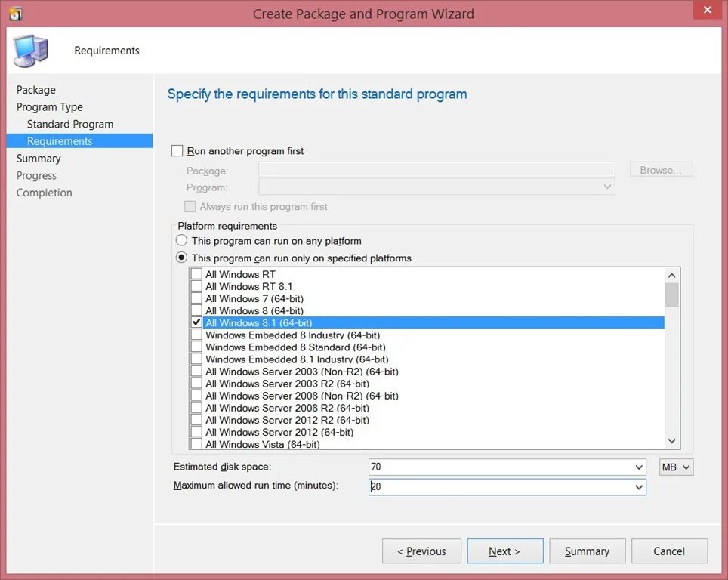Check All Windows Server 2008 R2 box
This screenshot has width=728, height=580.
click(x=196, y=407)
